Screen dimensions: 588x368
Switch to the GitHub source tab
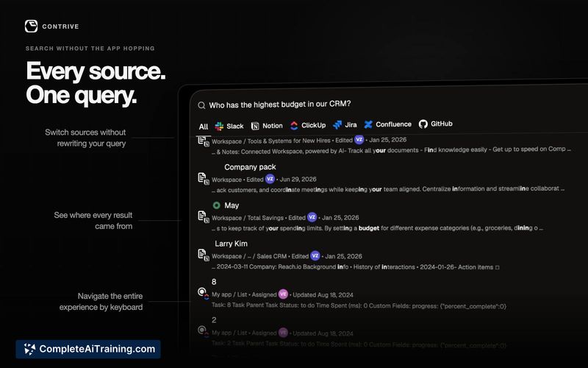coord(436,124)
